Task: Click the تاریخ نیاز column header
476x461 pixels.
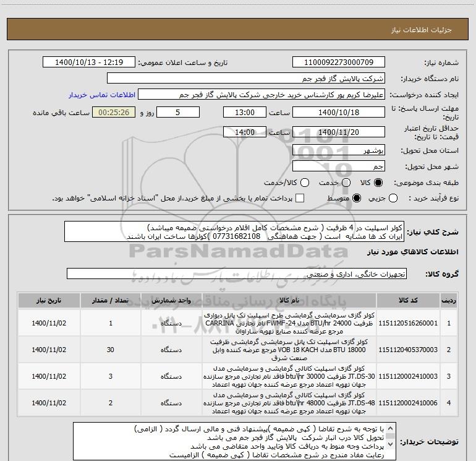Action: pos(49,301)
